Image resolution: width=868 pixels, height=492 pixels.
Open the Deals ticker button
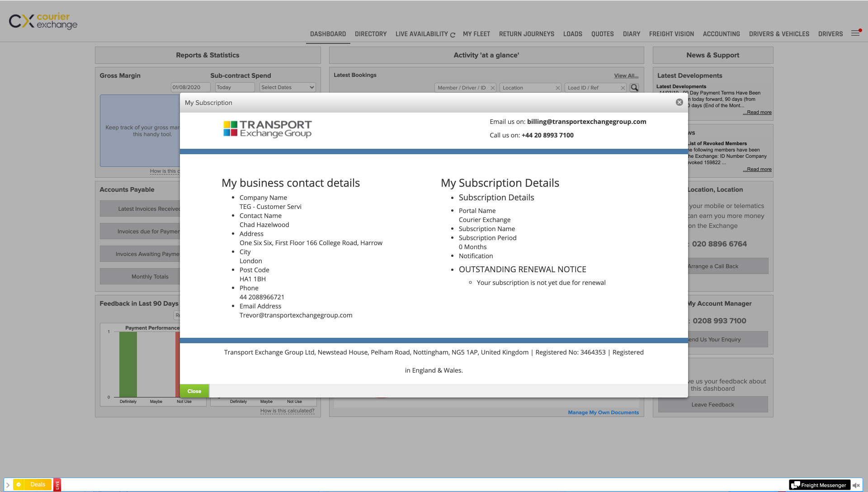click(33, 485)
